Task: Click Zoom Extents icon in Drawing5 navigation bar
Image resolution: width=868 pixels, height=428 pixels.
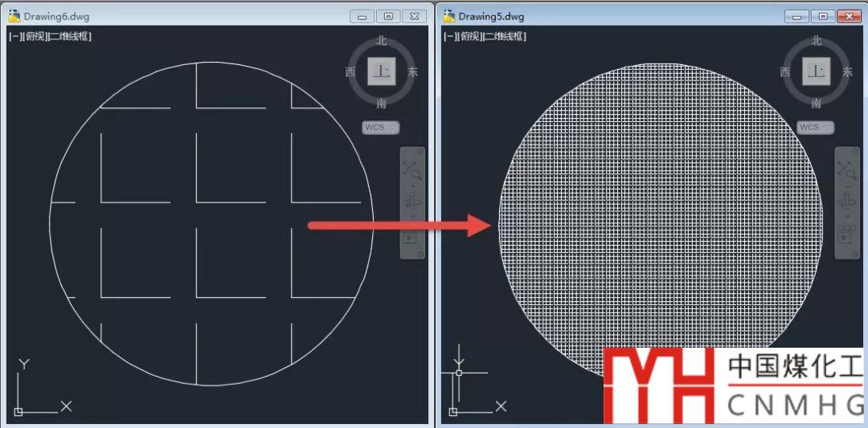Action: (847, 169)
